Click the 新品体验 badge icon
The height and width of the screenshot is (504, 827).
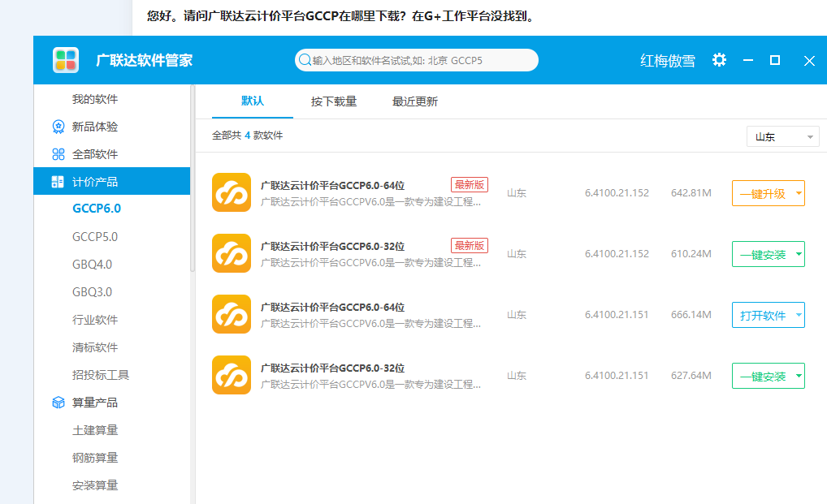tap(58, 127)
